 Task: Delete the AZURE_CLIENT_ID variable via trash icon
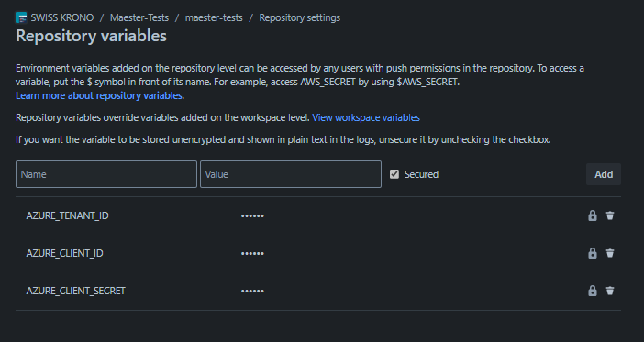click(x=610, y=253)
